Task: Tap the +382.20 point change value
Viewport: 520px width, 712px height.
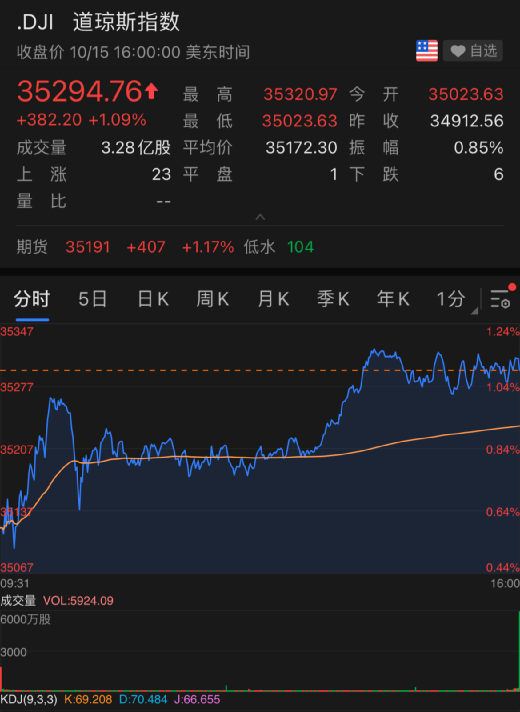Action: click(49, 120)
